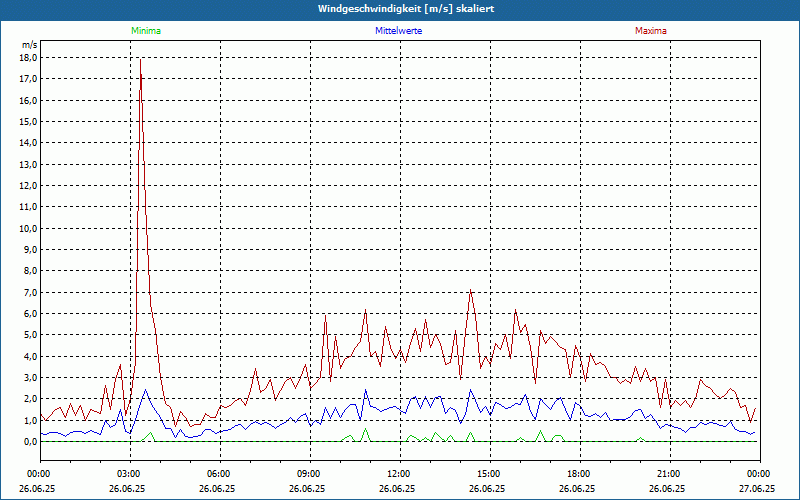800x500 pixels.
Task: Click the "16,0" y-axis value
Action: (x=29, y=101)
